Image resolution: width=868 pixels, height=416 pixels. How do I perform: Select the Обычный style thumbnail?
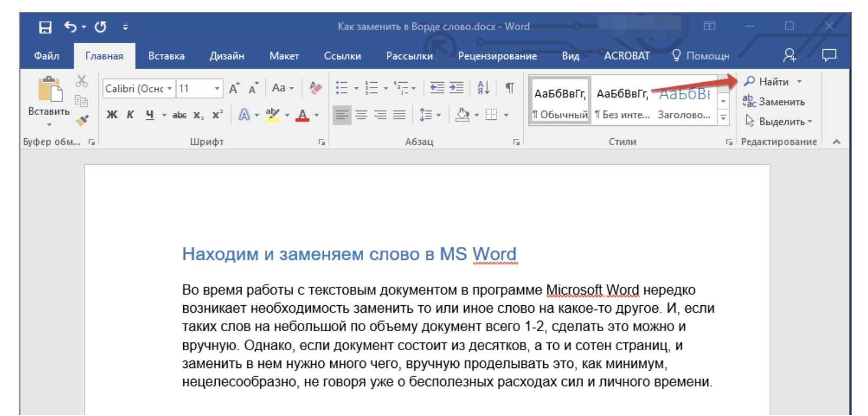(x=560, y=102)
